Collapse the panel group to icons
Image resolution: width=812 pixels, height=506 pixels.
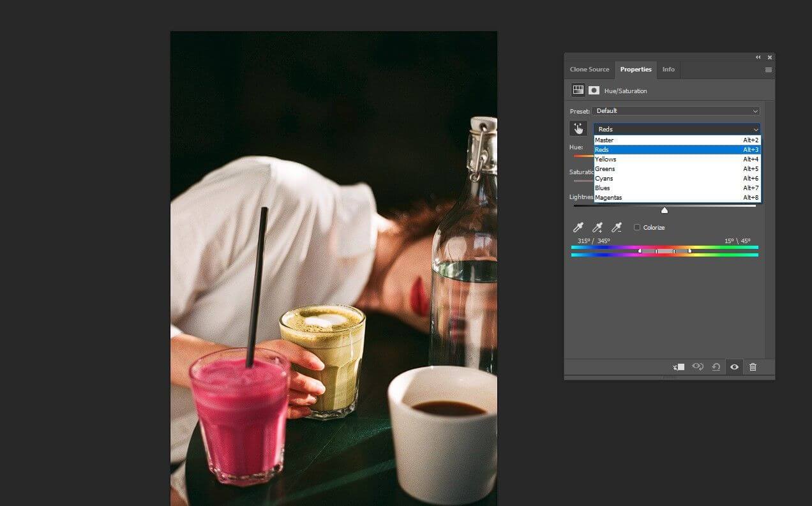[x=758, y=57]
